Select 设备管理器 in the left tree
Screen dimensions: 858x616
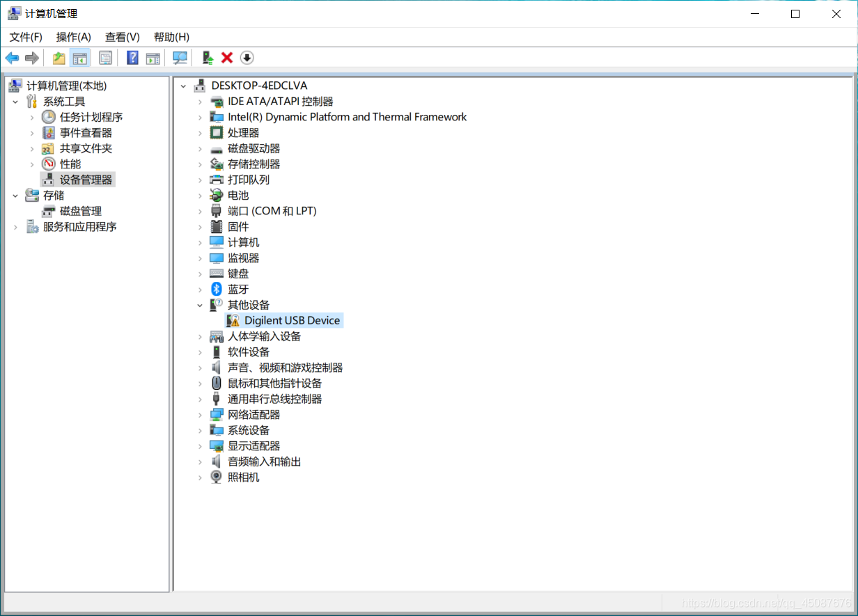click(x=86, y=180)
